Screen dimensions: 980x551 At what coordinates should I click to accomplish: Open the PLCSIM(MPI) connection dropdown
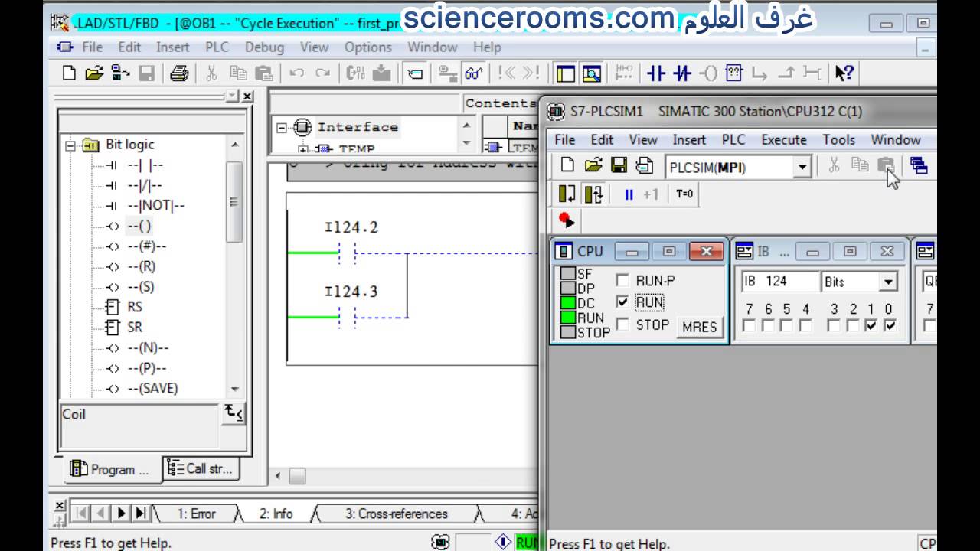coord(802,167)
